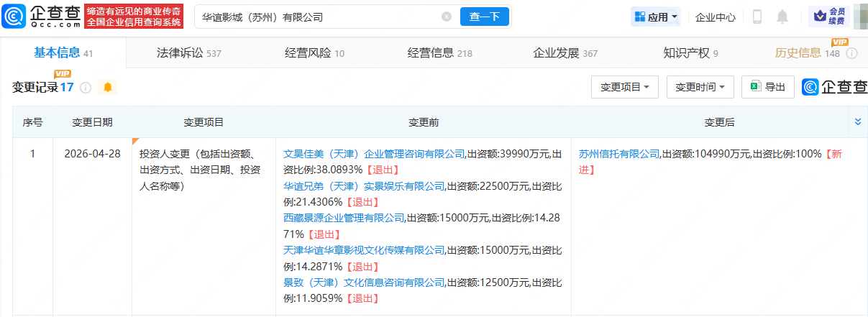Viewport: 868px width, 317px height.
Task: Click the 变更记录 section heading
Action: tap(36, 88)
